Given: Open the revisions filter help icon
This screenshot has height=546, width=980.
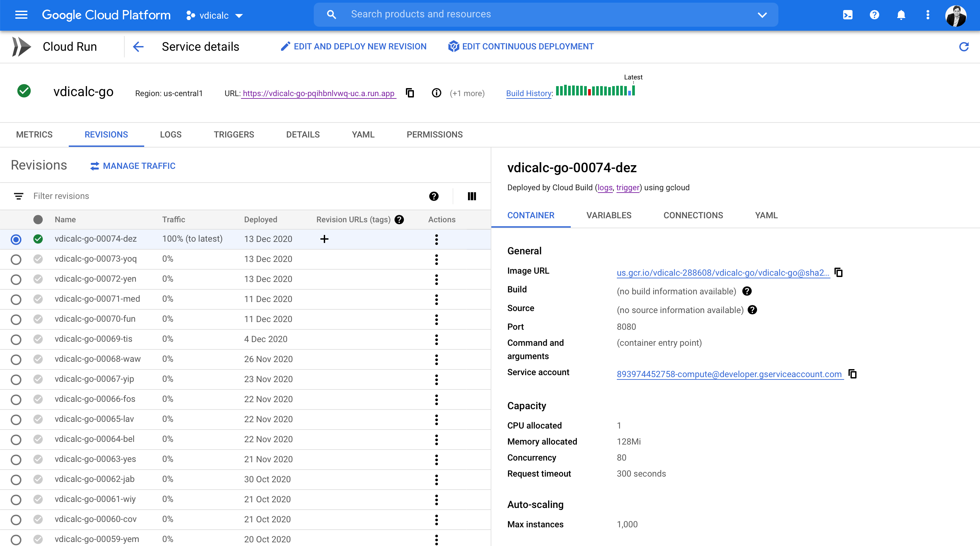Looking at the screenshot, I should coord(434,196).
